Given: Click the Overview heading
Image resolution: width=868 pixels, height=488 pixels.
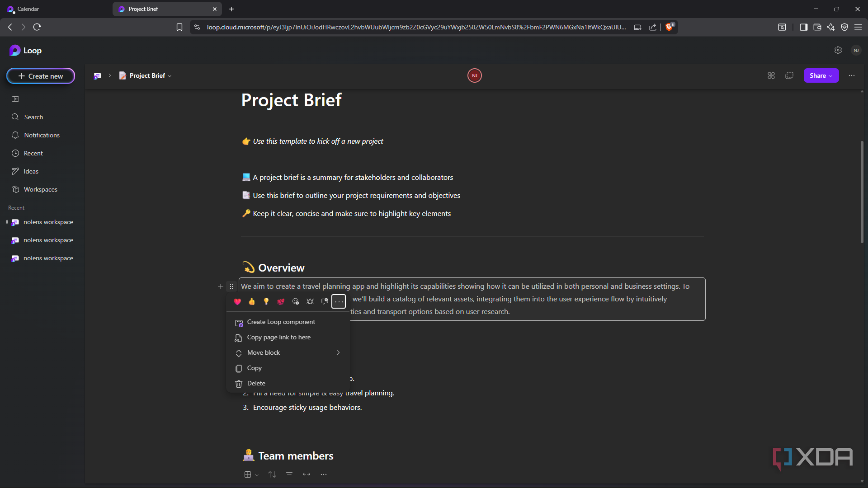Looking at the screenshot, I should click(281, 268).
